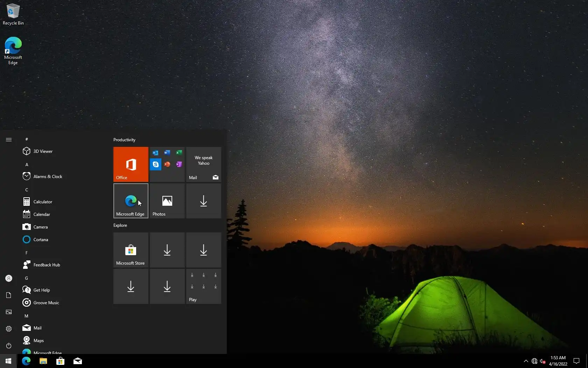Open the Mail live tile
Viewport: 588px width, 368px height.
203,164
